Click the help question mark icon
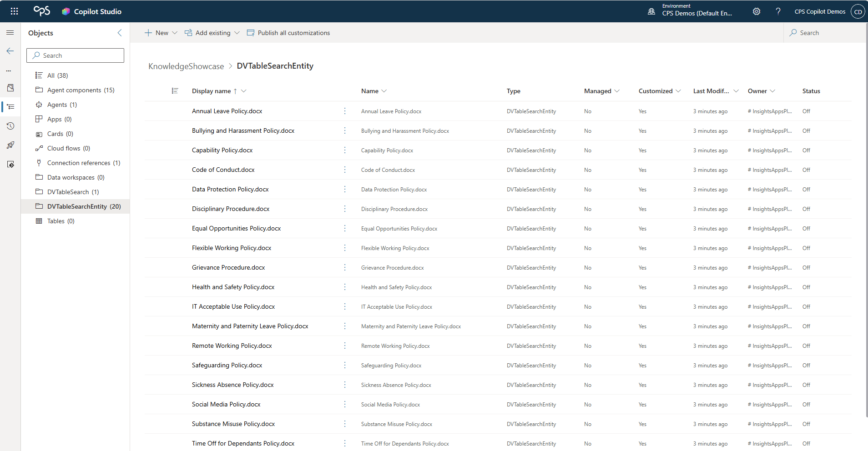 778,11
